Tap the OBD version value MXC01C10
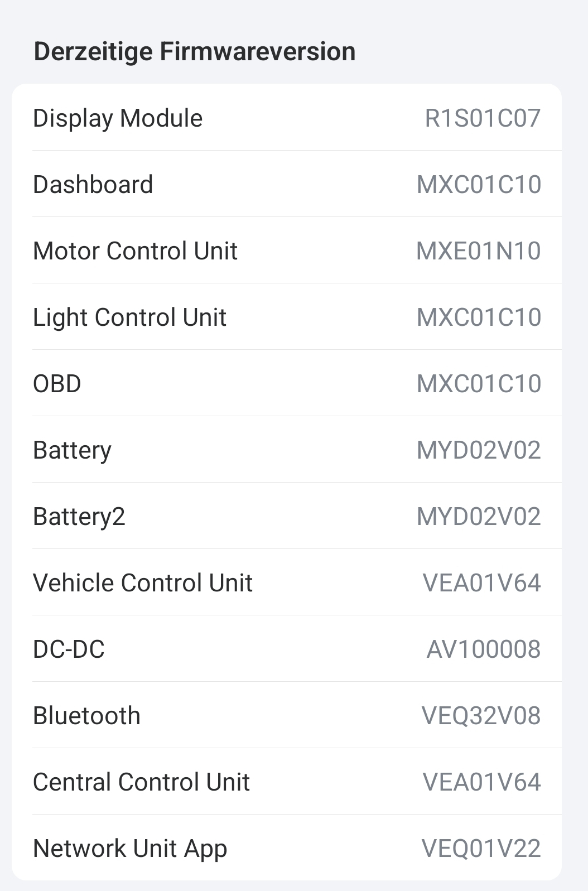588x891 pixels. pos(479,384)
